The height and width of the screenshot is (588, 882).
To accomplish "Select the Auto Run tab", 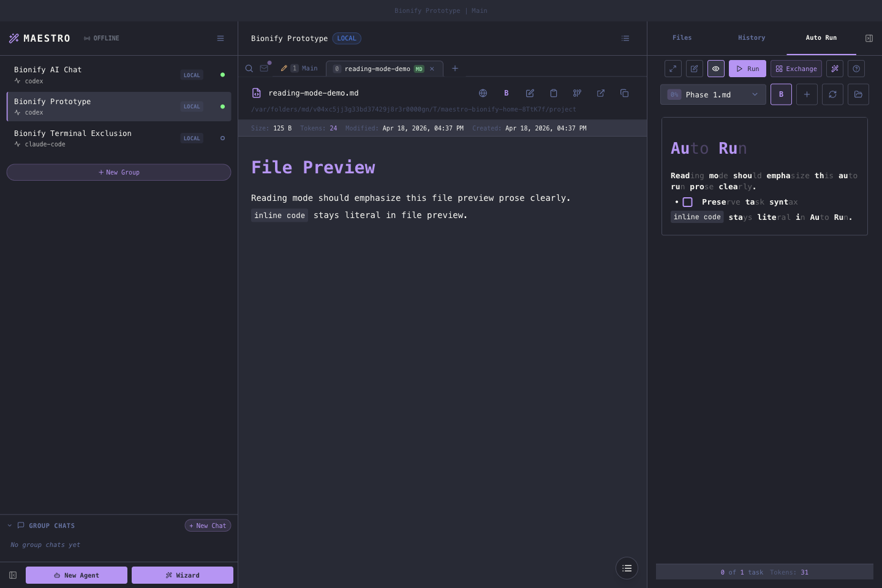I will point(821,38).
